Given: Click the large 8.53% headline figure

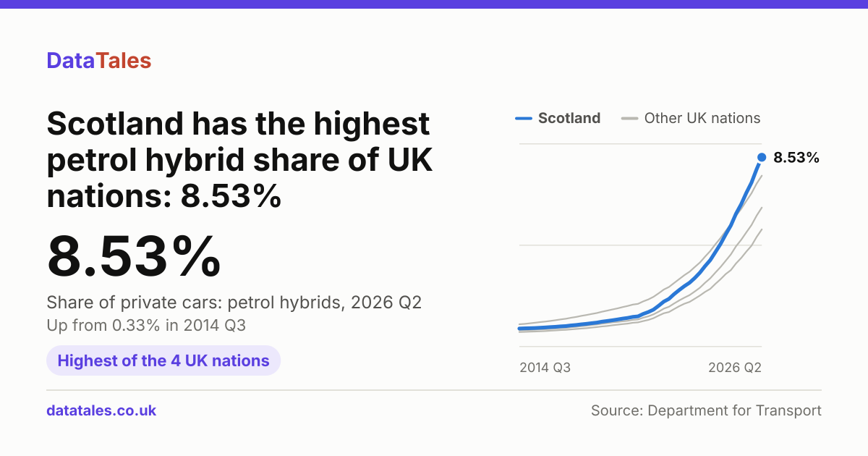Looking at the screenshot, I should coord(134,256).
